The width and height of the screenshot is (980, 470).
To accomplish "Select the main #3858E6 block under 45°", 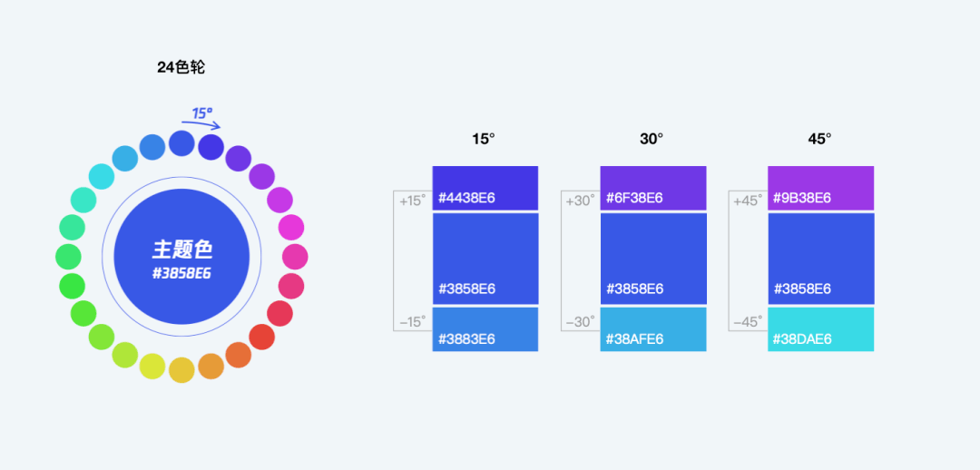I will pyautogui.click(x=820, y=259).
